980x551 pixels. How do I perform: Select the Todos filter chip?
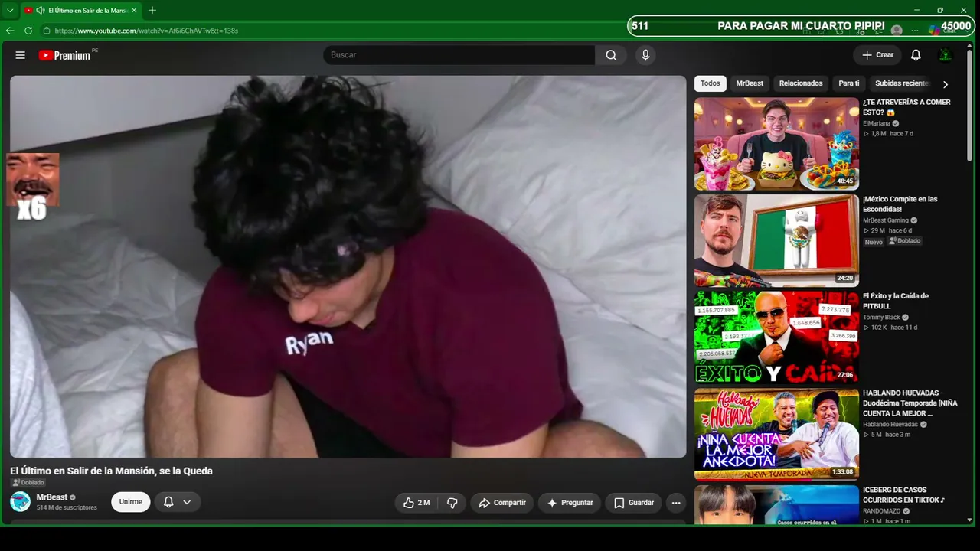tap(710, 83)
